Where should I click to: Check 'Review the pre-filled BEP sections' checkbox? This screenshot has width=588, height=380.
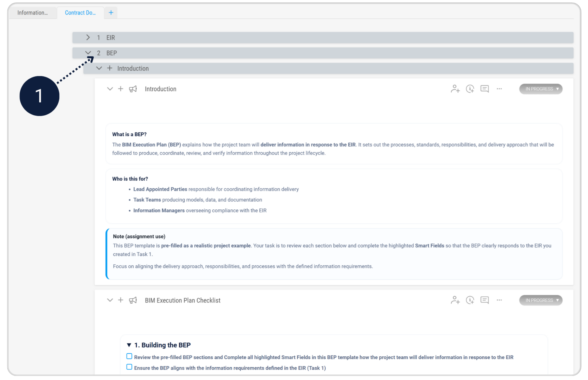[x=129, y=356]
